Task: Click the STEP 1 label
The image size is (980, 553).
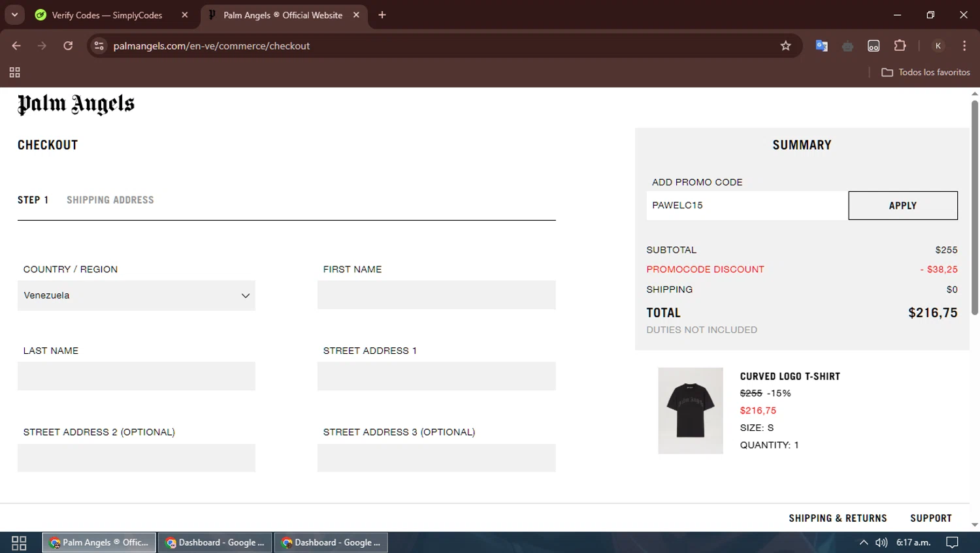Action: [x=33, y=200]
